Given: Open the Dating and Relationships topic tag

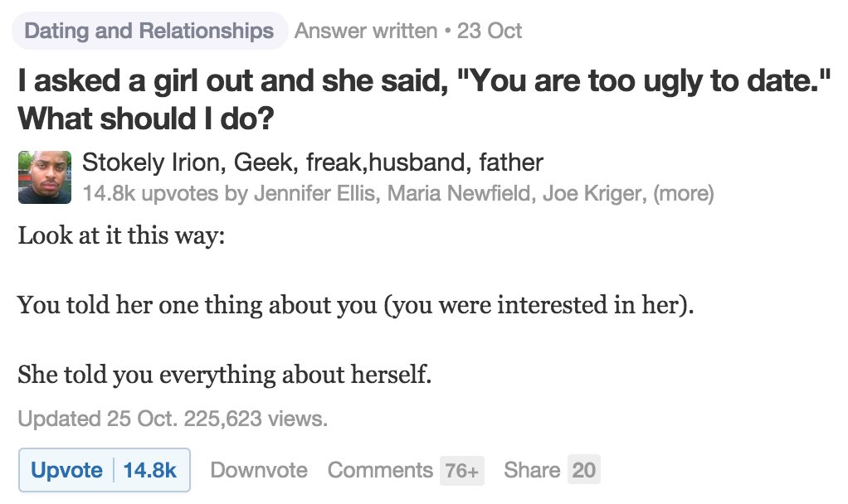Looking at the screenshot, I should pyautogui.click(x=149, y=31).
